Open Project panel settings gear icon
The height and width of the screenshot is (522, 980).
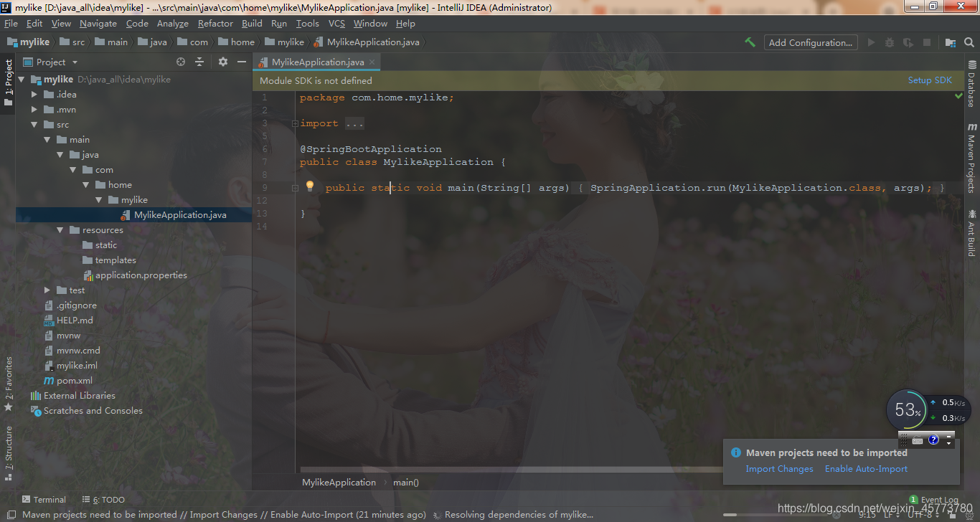tap(223, 62)
